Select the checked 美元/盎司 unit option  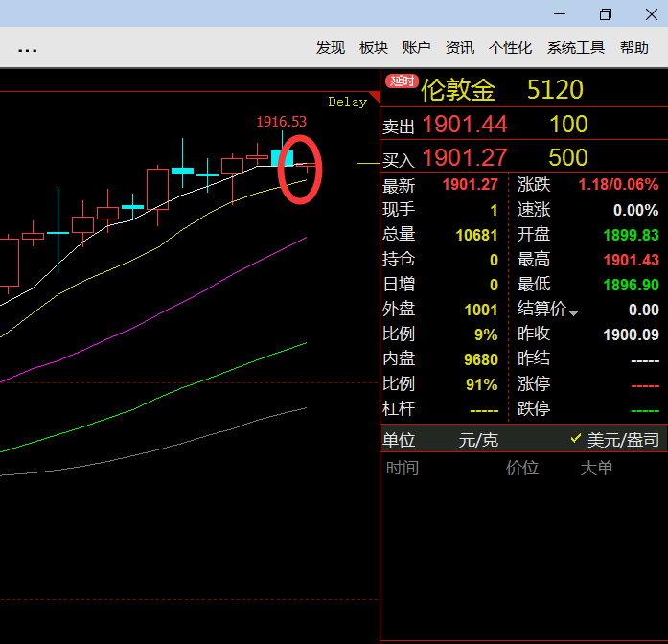click(x=615, y=440)
